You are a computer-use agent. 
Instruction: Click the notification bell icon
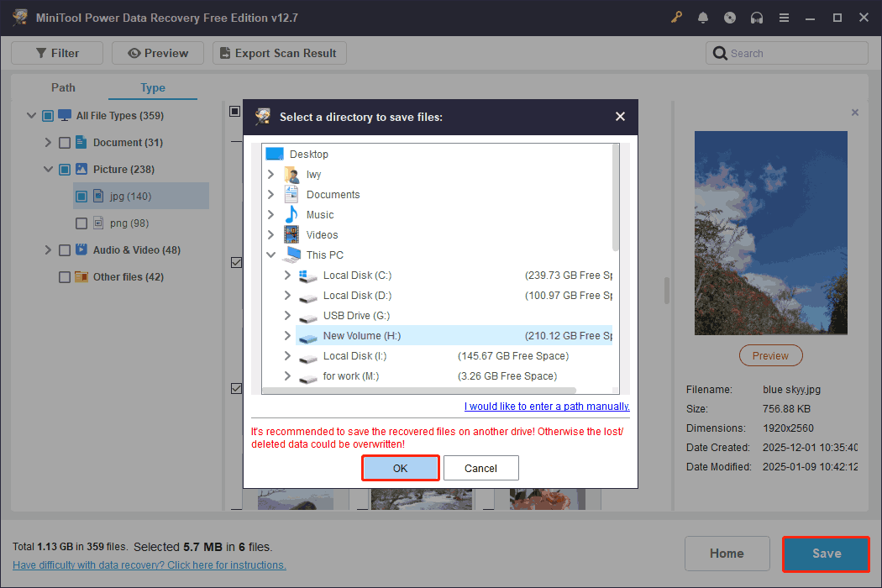click(x=703, y=17)
